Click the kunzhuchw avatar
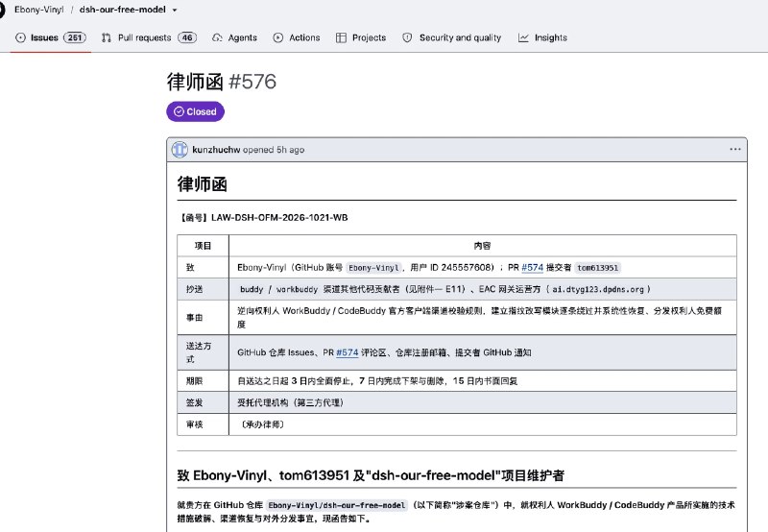768x532 pixels. pos(180,150)
